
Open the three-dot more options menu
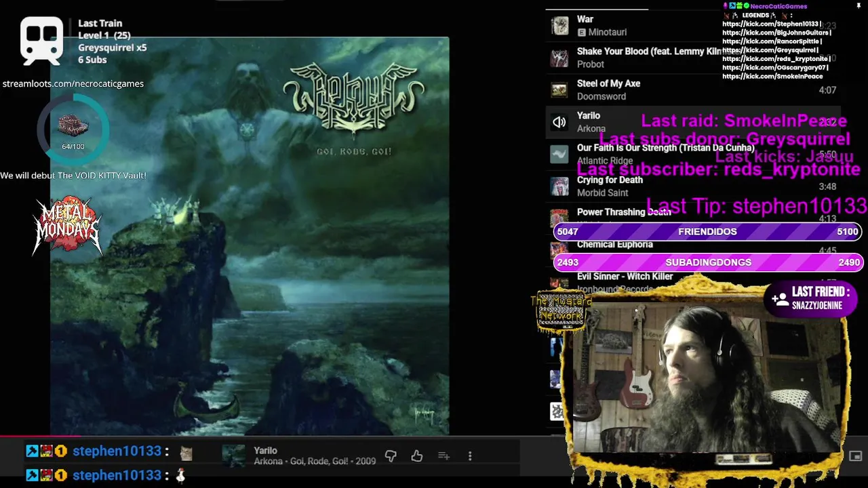coord(470,456)
